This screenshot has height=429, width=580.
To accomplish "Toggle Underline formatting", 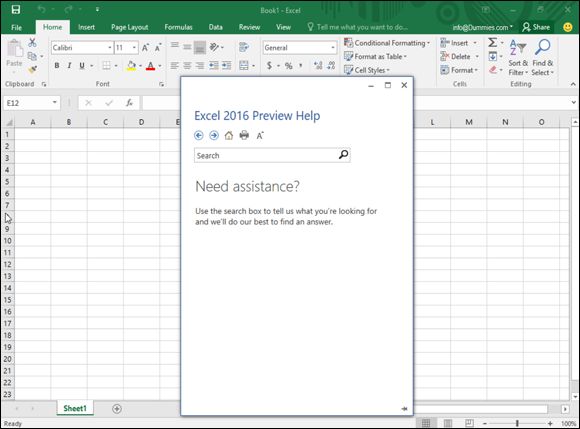I will 82,65.
